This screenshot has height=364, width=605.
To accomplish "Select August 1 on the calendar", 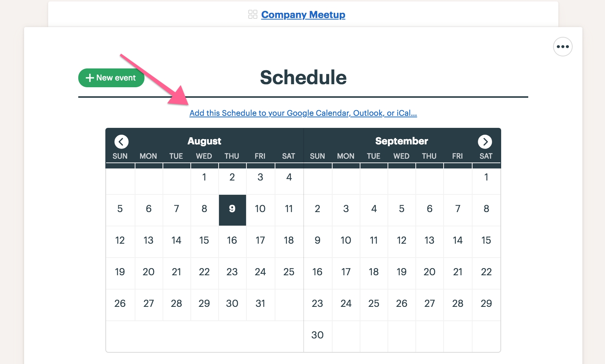I will click(x=204, y=179).
